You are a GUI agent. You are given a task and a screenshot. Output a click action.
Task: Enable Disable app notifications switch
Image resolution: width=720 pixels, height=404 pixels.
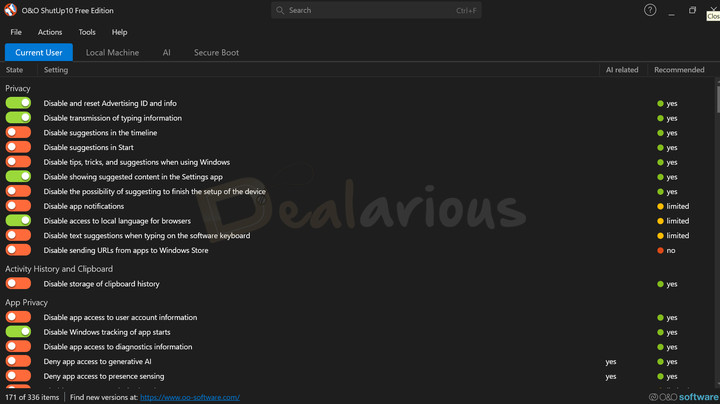[x=18, y=206]
